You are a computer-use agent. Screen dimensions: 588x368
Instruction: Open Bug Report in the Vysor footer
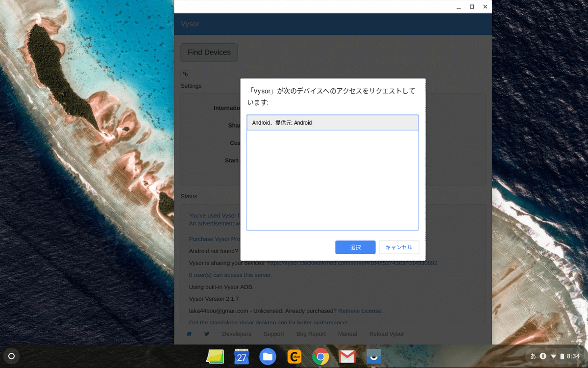point(311,334)
